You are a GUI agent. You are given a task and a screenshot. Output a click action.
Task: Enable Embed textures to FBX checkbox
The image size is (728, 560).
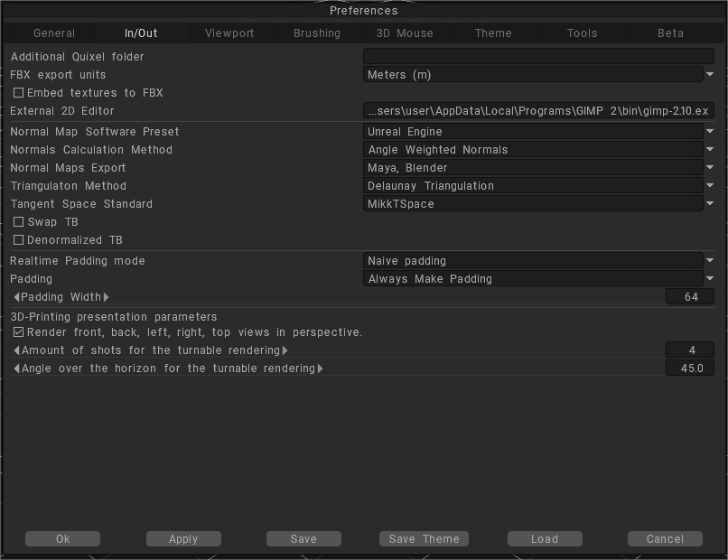tap(19, 93)
